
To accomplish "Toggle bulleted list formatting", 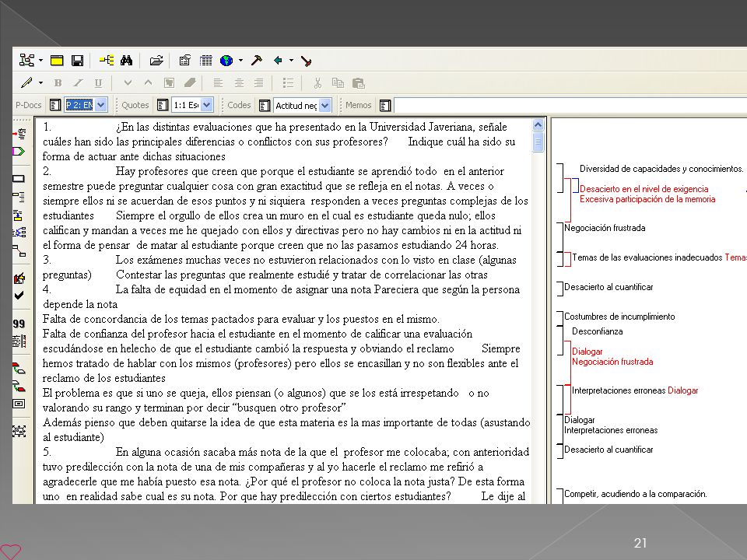I will tap(288, 83).
